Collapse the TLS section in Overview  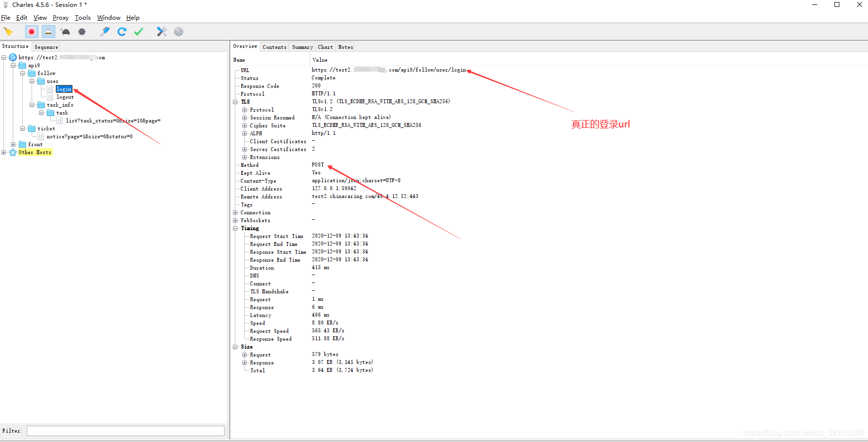click(x=235, y=102)
